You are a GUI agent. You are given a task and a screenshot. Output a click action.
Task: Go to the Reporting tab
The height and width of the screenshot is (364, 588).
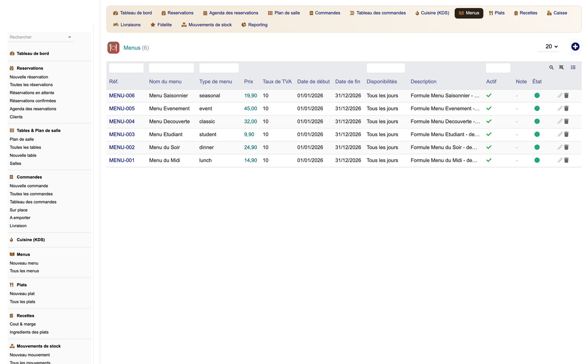pyautogui.click(x=254, y=24)
